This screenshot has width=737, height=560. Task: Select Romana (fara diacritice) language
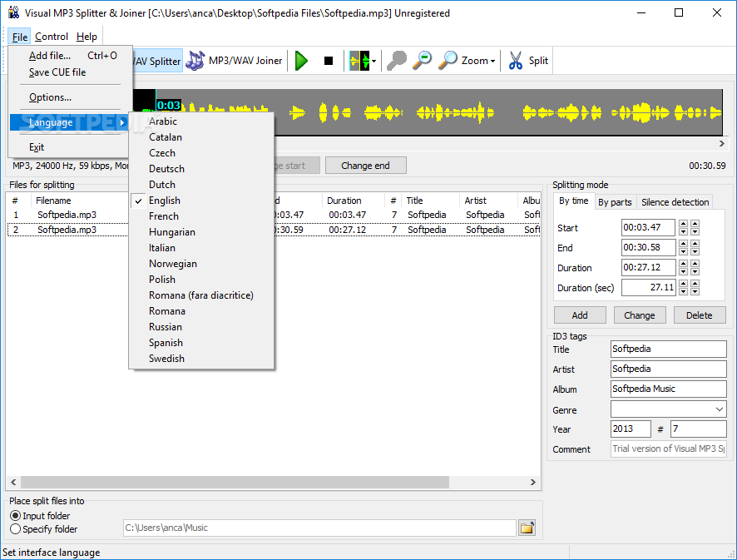pyautogui.click(x=201, y=295)
